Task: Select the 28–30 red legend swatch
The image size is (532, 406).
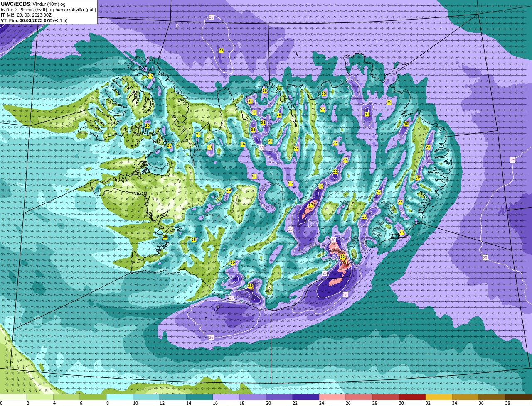Action: click(386, 397)
